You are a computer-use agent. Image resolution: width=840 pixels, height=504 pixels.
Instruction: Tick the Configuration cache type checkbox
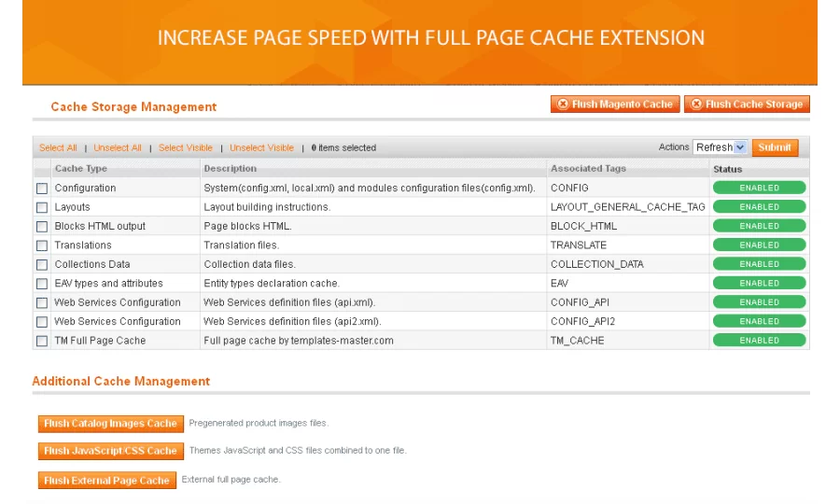point(42,189)
